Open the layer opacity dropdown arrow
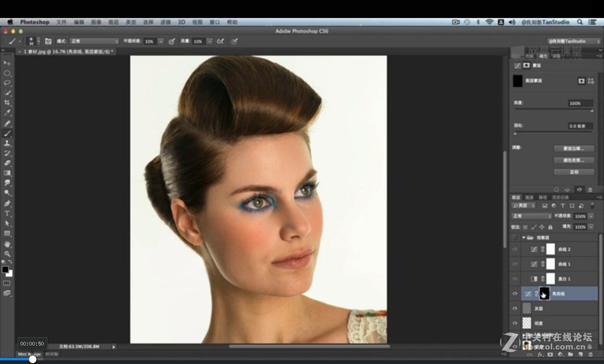This screenshot has width=604, height=364. [x=590, y=216]
